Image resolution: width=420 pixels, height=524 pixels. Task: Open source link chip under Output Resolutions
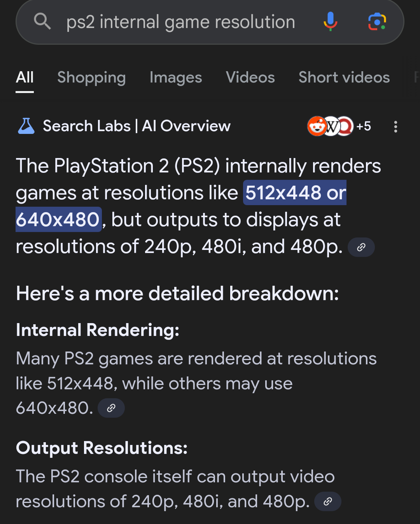pos(327,501)
